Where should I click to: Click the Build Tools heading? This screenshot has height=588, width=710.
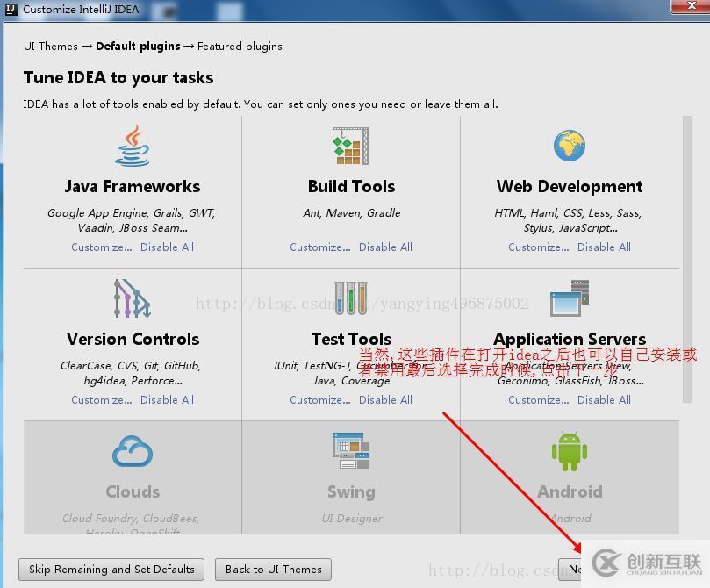coord(351,187)
